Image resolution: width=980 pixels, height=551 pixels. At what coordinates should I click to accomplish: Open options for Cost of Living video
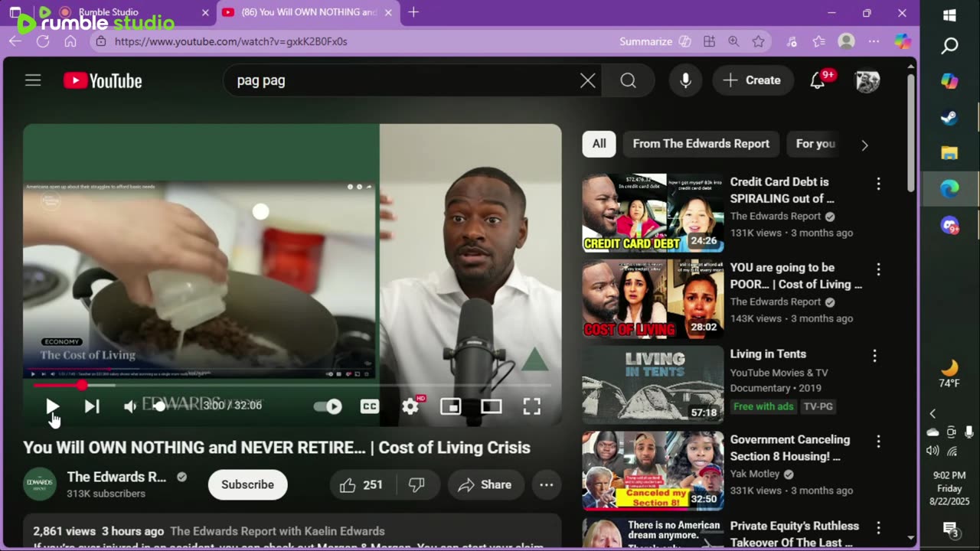(x=878, y=269)
